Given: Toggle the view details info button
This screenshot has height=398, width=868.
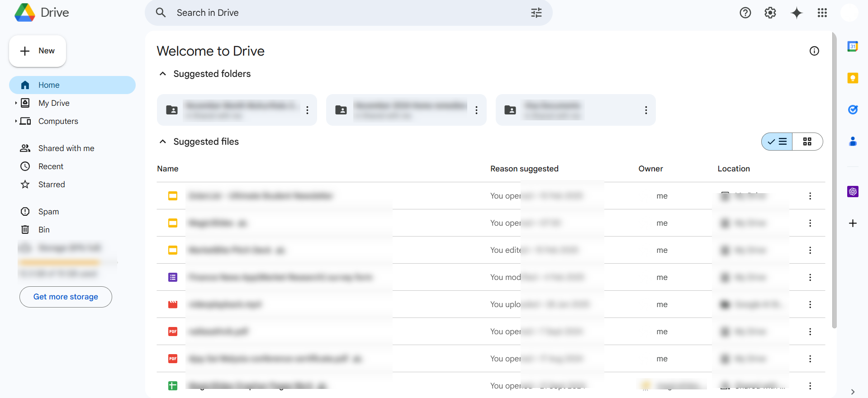Looking at the screenshot, I should tap(814, 51).
